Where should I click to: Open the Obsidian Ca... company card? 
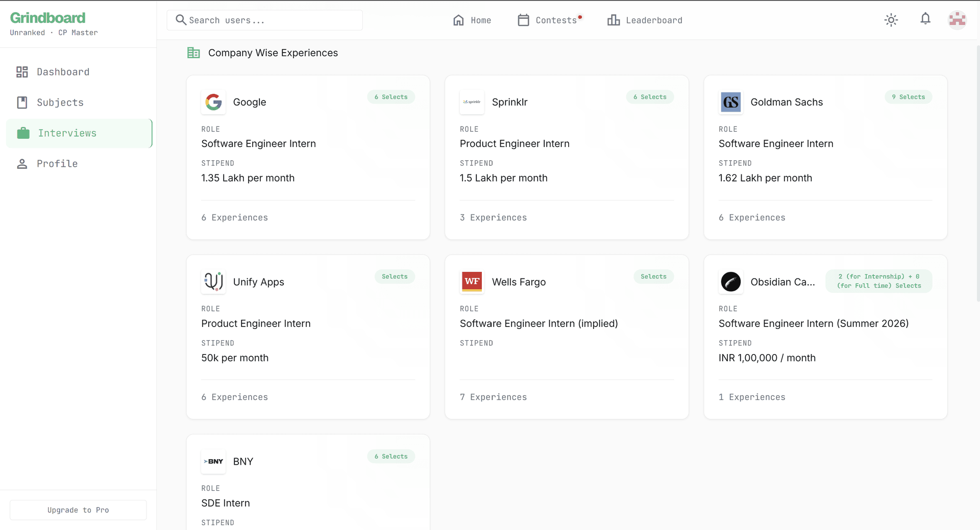coord(825,337)
